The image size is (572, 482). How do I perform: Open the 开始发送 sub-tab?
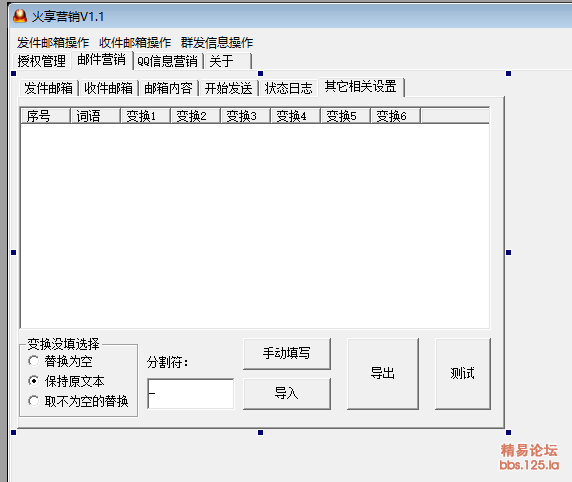(x=228, y=88)
